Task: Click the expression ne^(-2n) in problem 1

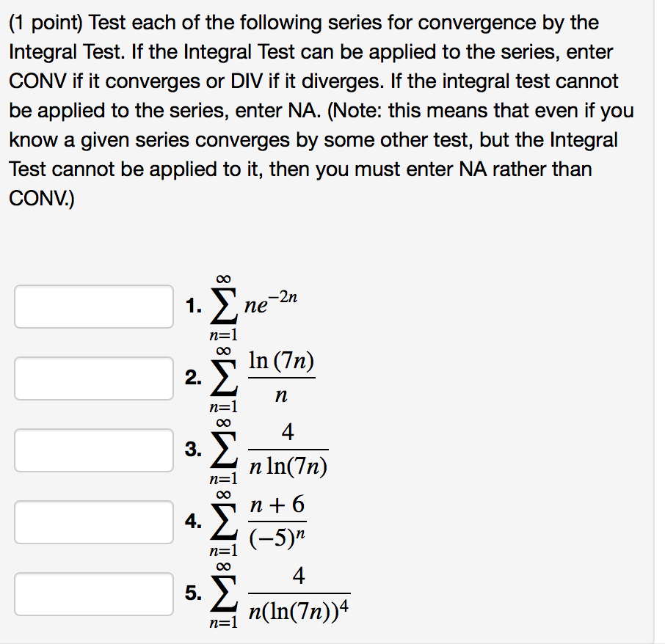Action: click(x=273, y=302)
